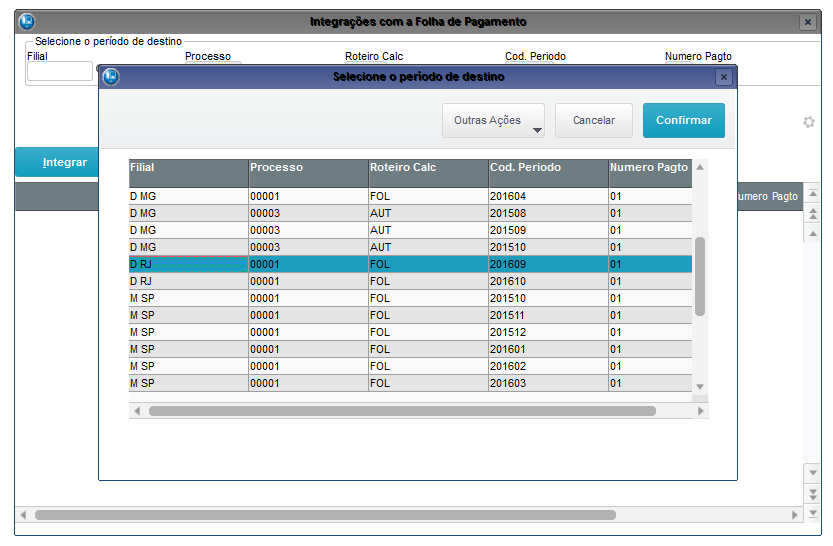Select row with period 201603
The height and width of the screenshot is (546, 833).
pos(410,383)
